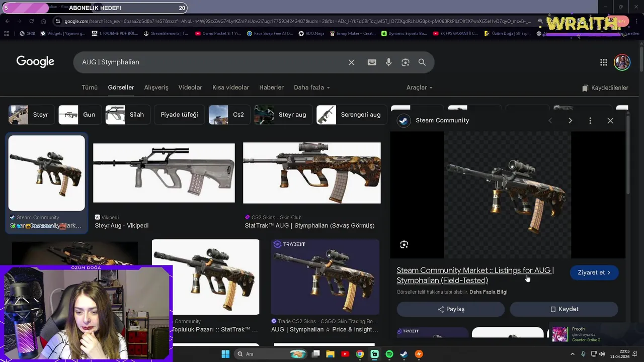
Task: Click the browser address bar URL
Action: coord(297,21)
